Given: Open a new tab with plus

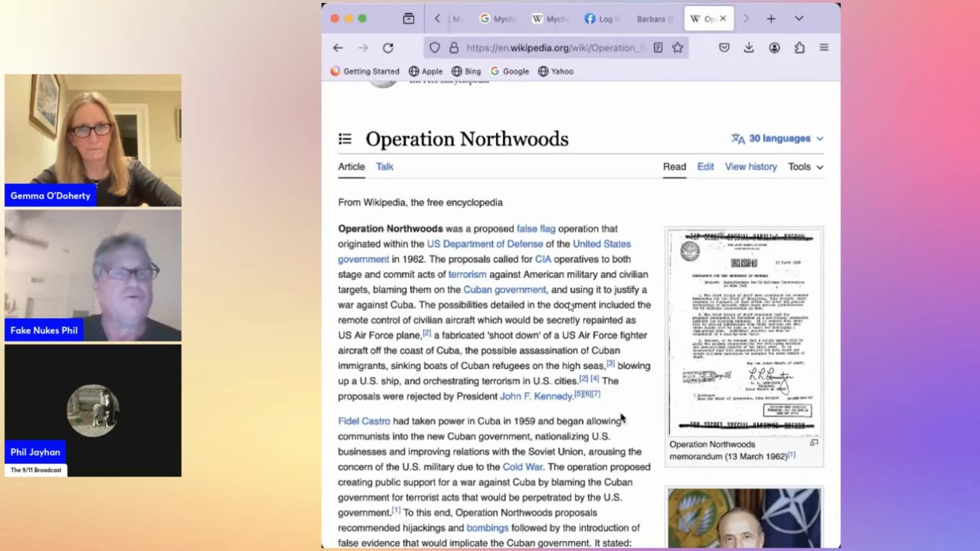Looking at the screenshot, I should coord(771,18).
